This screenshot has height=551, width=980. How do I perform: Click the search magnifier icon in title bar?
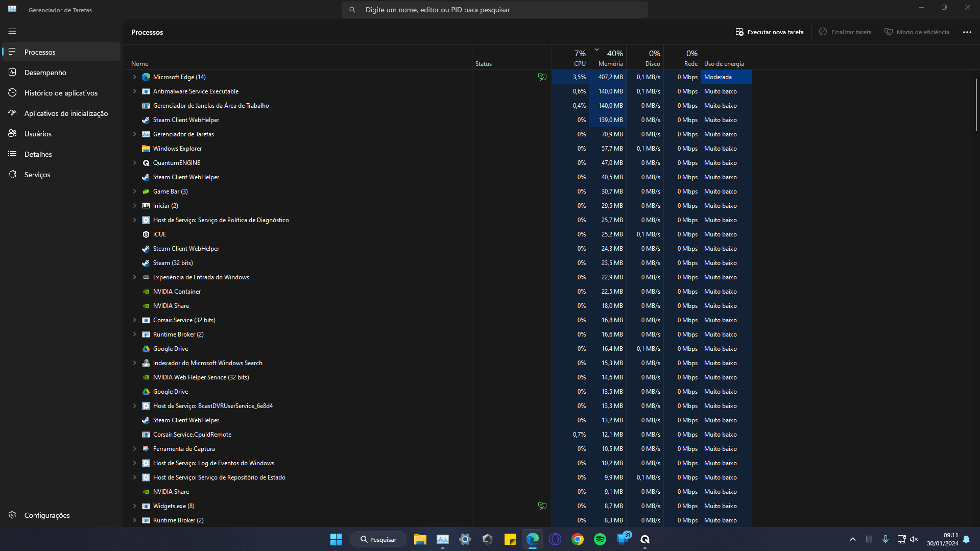tap(352, 10)
